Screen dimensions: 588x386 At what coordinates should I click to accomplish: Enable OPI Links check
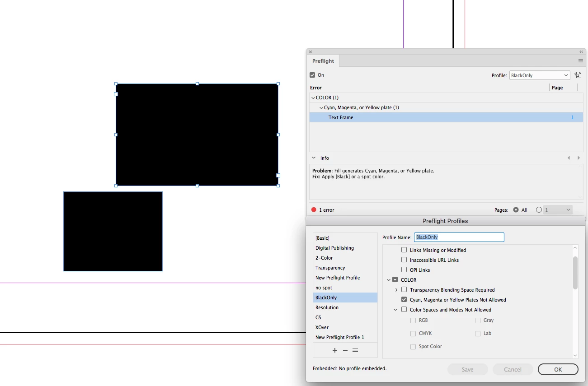coord(404,270)
